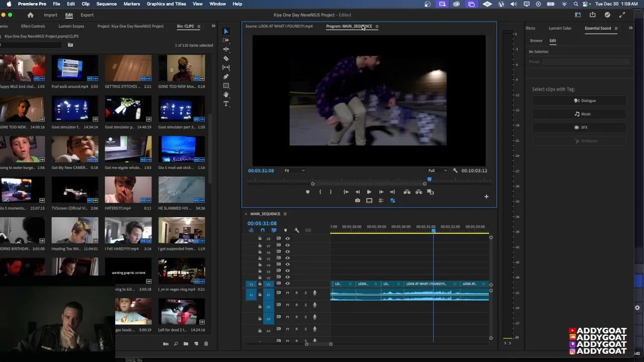Open the MAIN_SEQUENCE timeline panel menu
Viewport: 644px width, 362px height.
tap(285, 214)
